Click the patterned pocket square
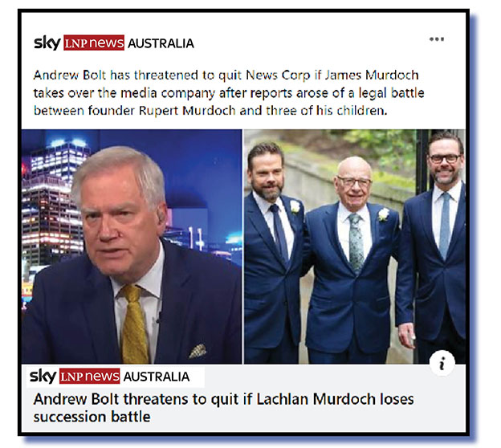The height and width of the screenshot is (448, 501). [198, 351]
